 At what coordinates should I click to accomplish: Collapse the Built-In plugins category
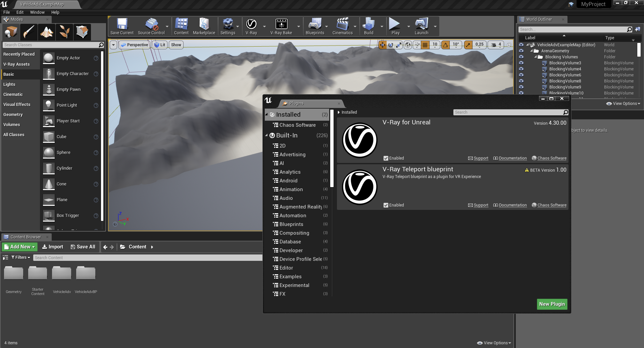267,135
